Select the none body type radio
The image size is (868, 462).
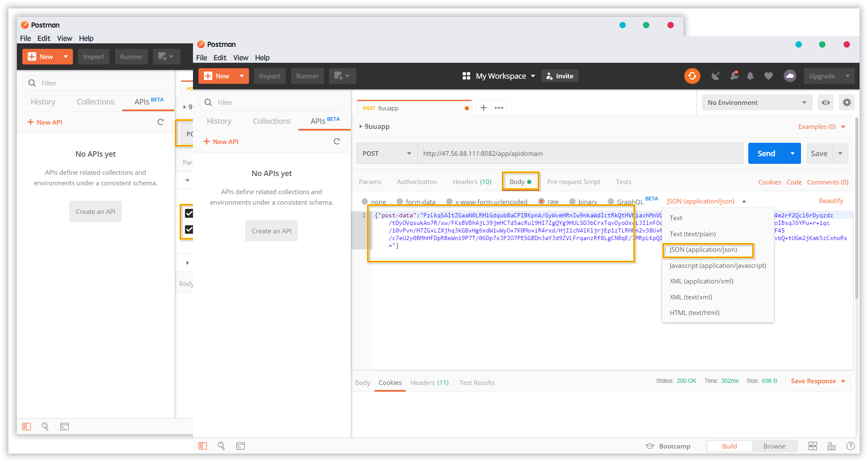(365, 202)
